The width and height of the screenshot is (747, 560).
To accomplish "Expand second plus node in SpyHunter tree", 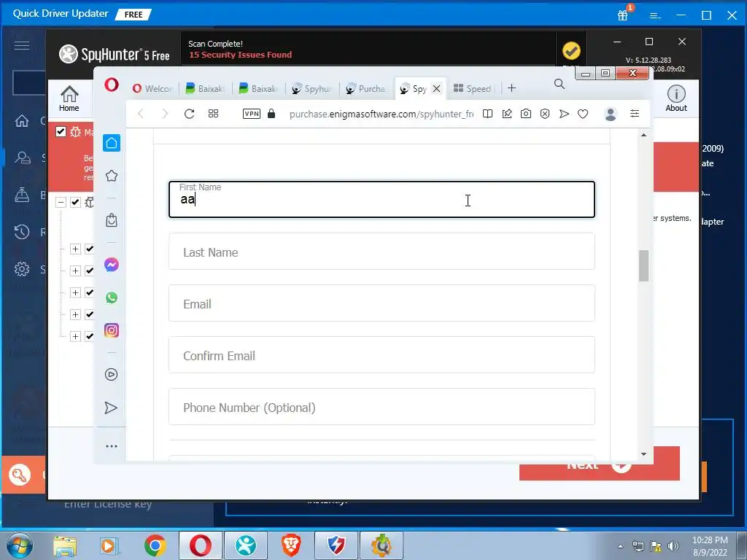I will [x=75, y=271].
